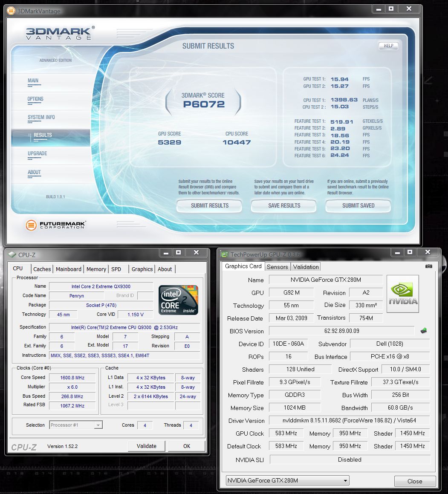This screenshot has width=448, height=494.
Task: Go to System Info in 3DMark Vantage
Action: pyautogui.click(x=41, y=117)
